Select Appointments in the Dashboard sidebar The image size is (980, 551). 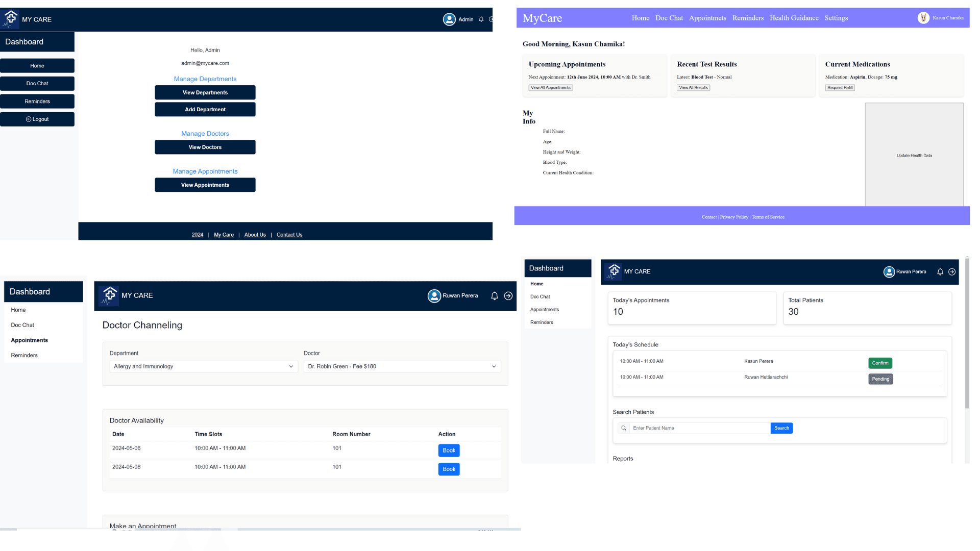coord(29,340)
